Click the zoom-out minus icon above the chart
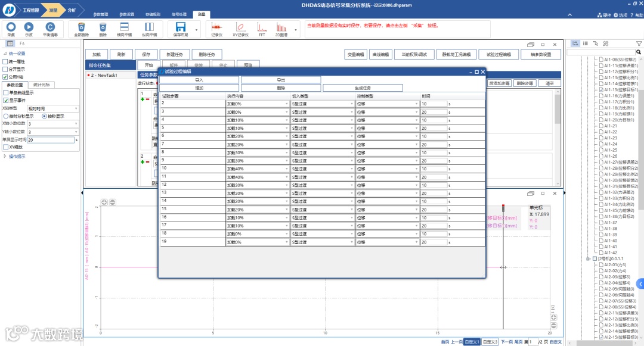This screenshot has height=346, width=644. (x=113, y=202)
